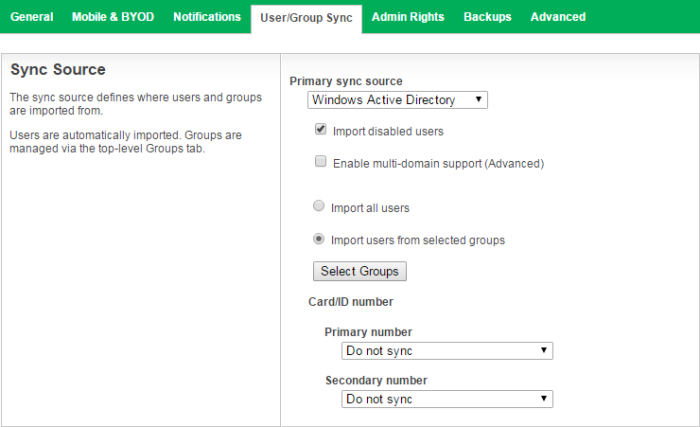This screenshot has height=427, width=700.
Task: Open Primary sync source dropdown
Action: 397,100
